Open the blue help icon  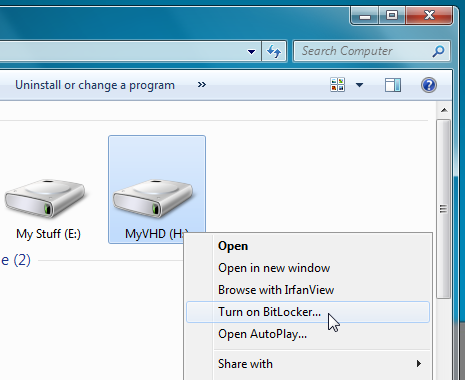[429, 85]
